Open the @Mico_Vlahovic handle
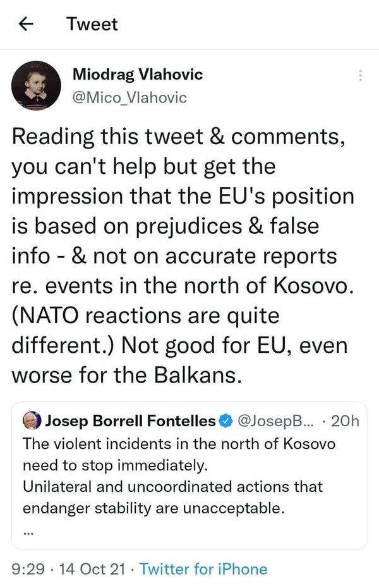The image size is (379, 588). tap(129, 97)
